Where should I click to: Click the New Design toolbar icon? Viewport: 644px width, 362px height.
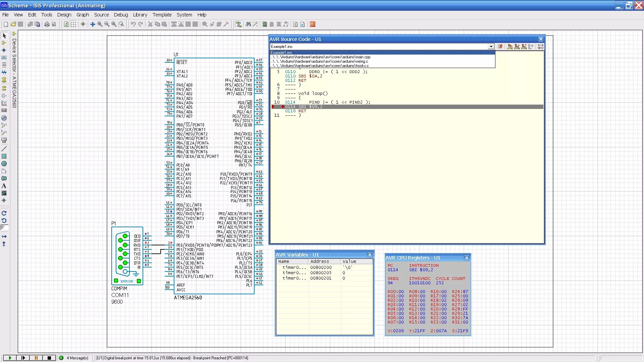point(6,24)
